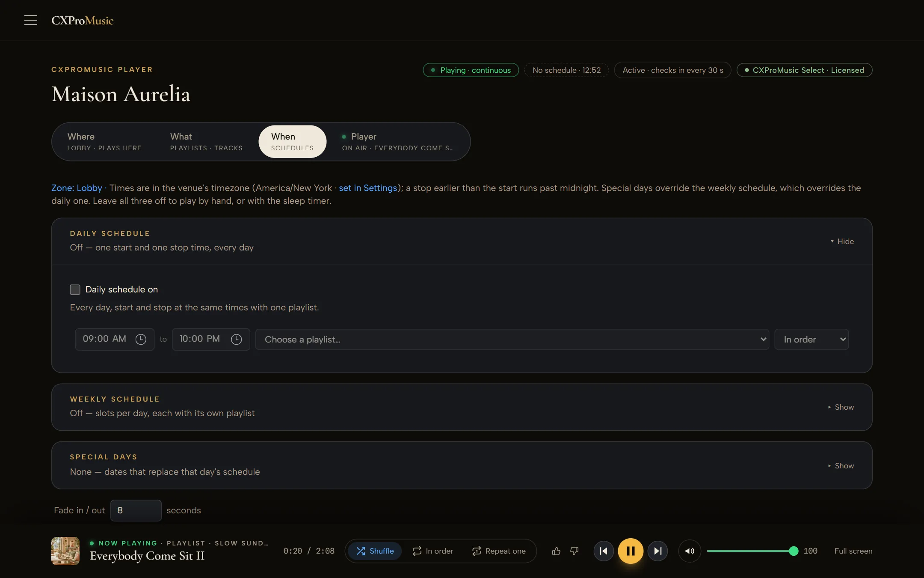Image resolution: width=924 pixels, height=578 pixels.
Task: Dislike the track with thumbs down
Action: coord(575,551)
